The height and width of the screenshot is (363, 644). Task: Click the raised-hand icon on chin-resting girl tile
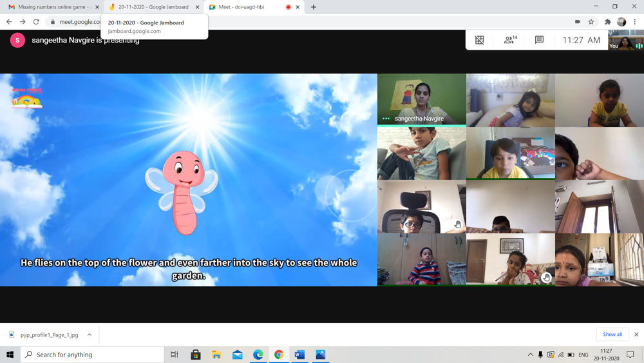point(546,277)
